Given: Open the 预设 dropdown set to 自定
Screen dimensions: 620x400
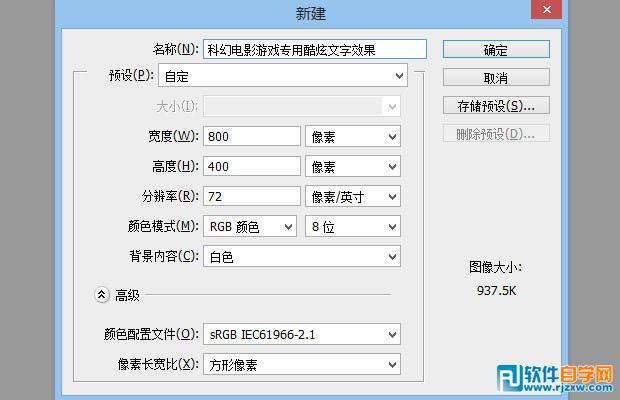Looking at the screenshot, I should click(283, 75).
